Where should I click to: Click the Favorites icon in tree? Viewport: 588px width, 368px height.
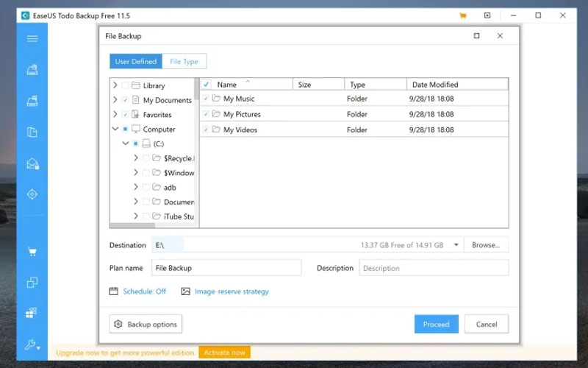tap(136, 115)
